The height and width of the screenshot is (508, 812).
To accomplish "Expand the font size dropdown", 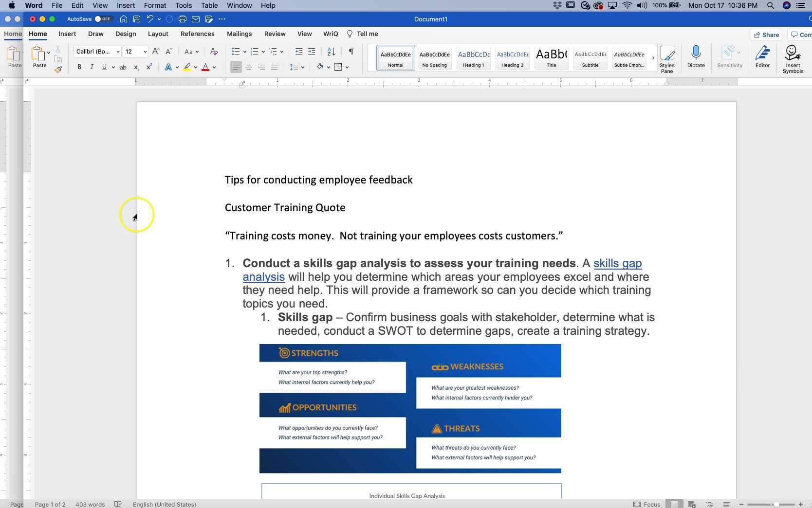I will click(x=145, y=52).
